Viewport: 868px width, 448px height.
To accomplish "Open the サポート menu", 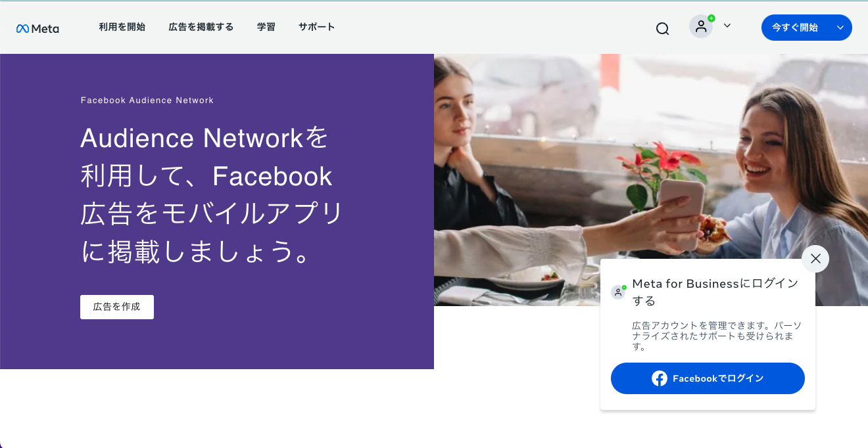I will [x=317, y=27].
